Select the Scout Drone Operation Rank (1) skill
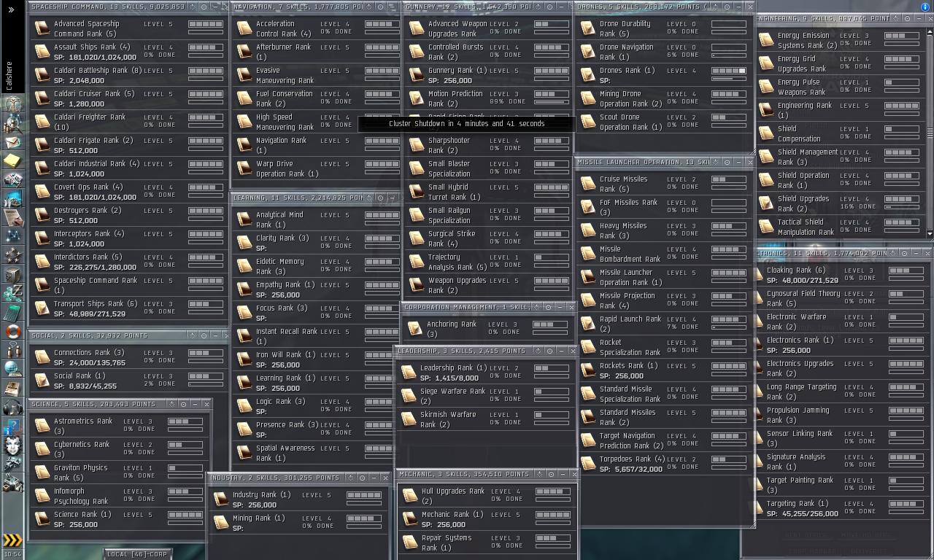The height and width of the screenshot is (560, 934). pos(664,122)
